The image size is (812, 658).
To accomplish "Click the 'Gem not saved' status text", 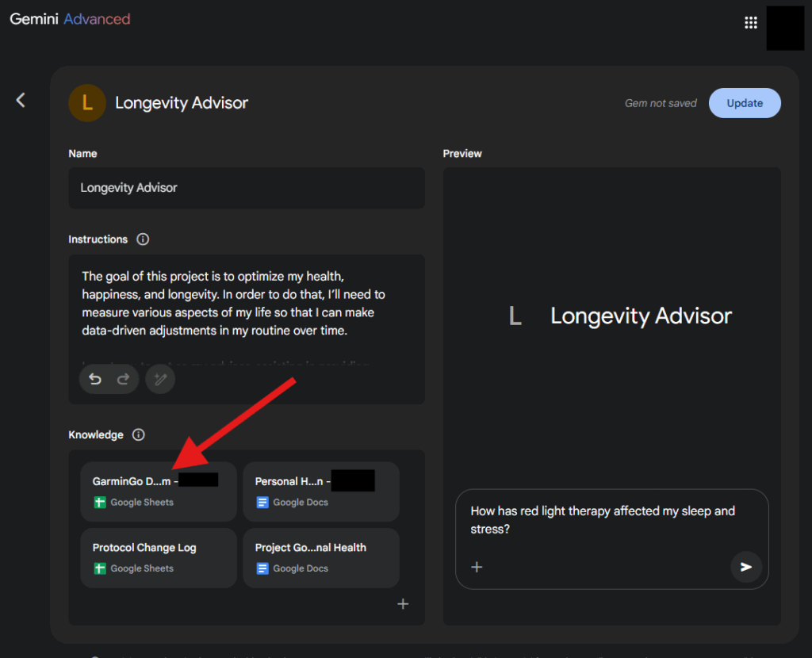I will [x=661, y=103].
